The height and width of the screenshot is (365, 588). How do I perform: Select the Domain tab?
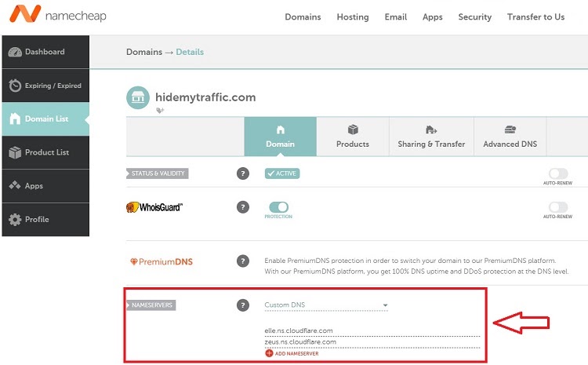click(x=280, y=137)
